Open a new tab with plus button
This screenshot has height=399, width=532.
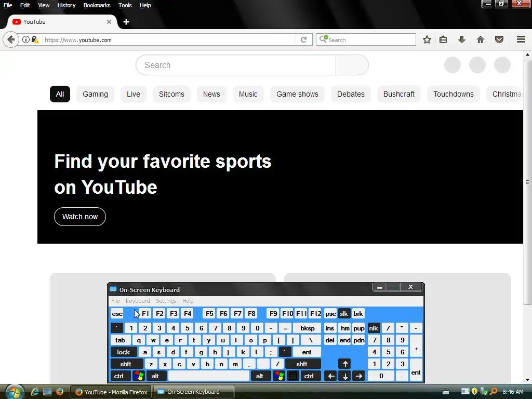click(x=126, y=22)
